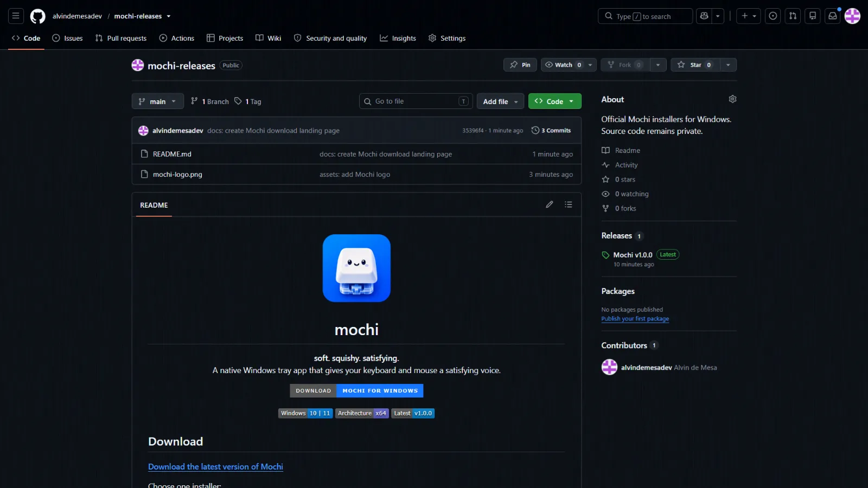Open the notifications inbox icon
This screenshot has height=488, width=868.
tap(832, 16)
